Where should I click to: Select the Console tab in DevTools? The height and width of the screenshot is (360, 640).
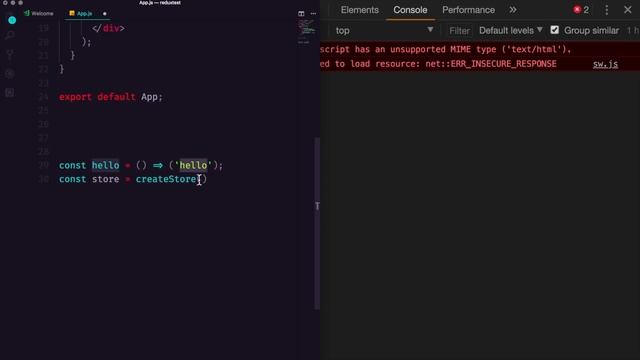[410, 10]
